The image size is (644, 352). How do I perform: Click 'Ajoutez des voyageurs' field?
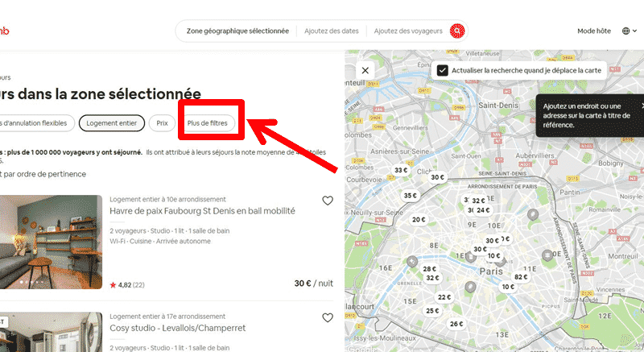pos(408,31)
